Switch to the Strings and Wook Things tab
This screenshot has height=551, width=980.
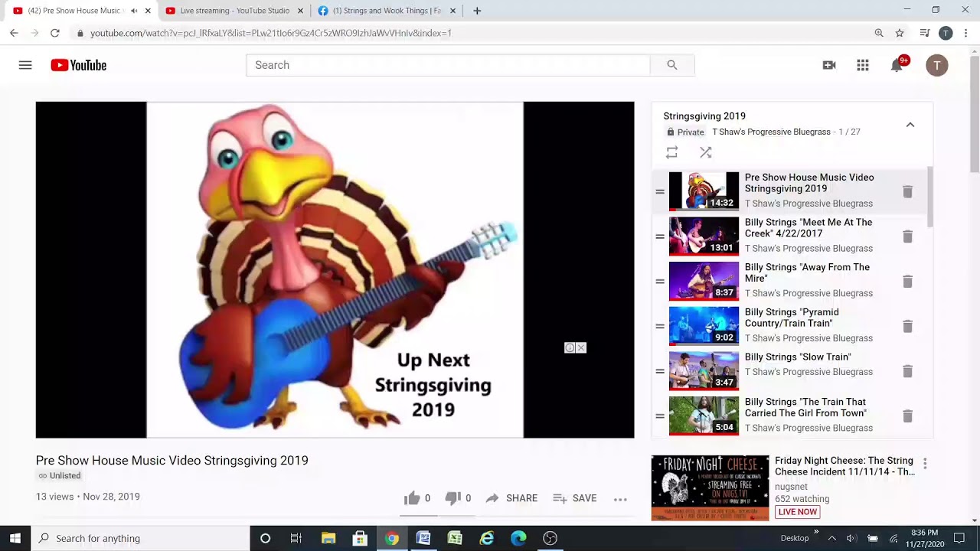[x=387, y=11]
